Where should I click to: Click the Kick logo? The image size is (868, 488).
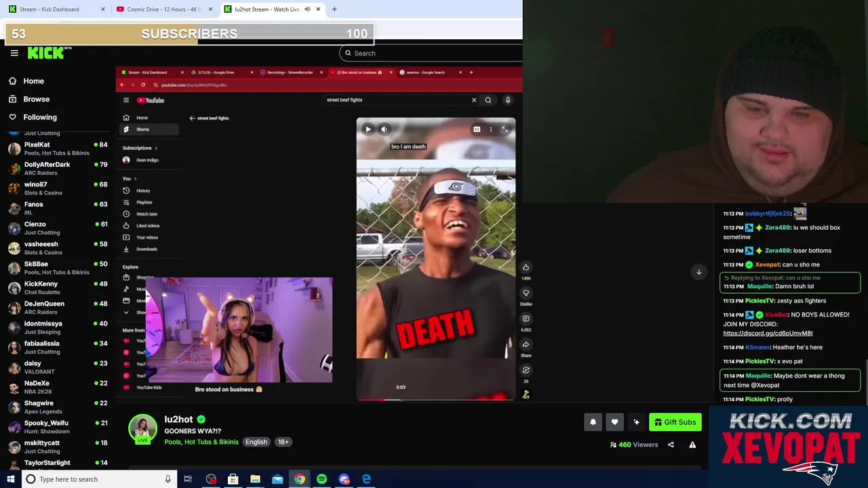coord(50,53)
